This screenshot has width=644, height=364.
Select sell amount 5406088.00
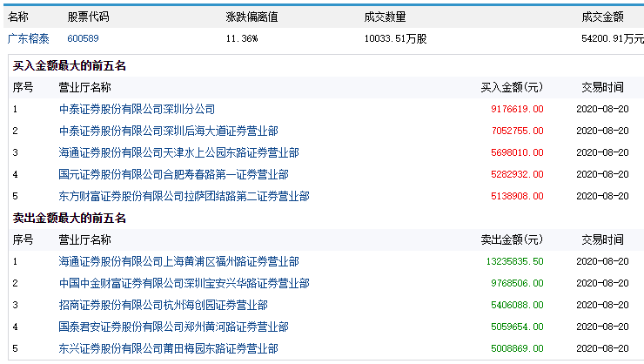(517, 305)
